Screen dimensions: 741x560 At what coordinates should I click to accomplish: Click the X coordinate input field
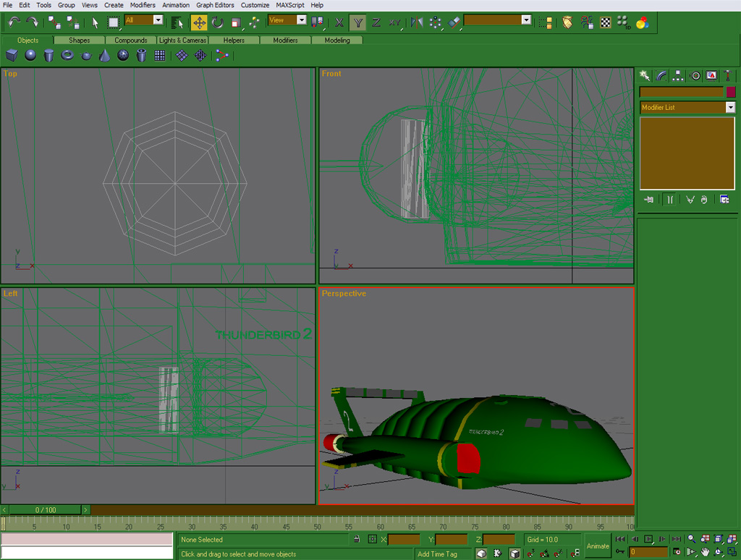coord(404,539)
